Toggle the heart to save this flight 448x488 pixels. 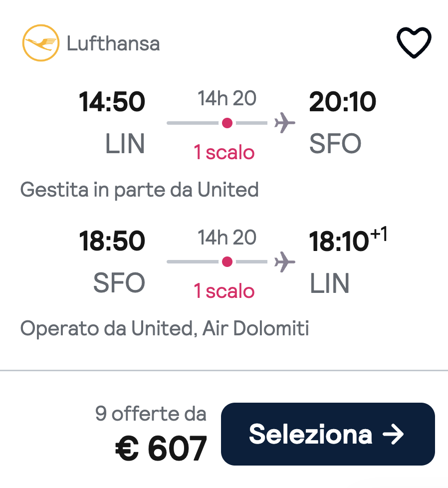(x=414, y=42)
